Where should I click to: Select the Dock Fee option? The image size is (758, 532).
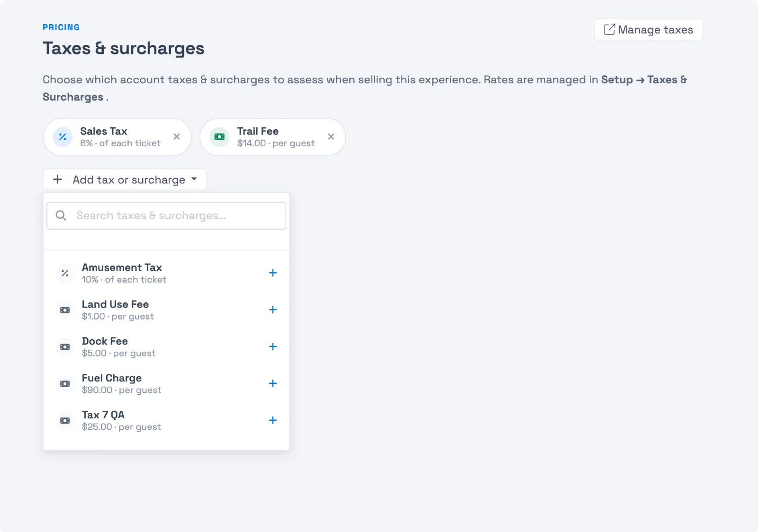[x=166, y=347]
